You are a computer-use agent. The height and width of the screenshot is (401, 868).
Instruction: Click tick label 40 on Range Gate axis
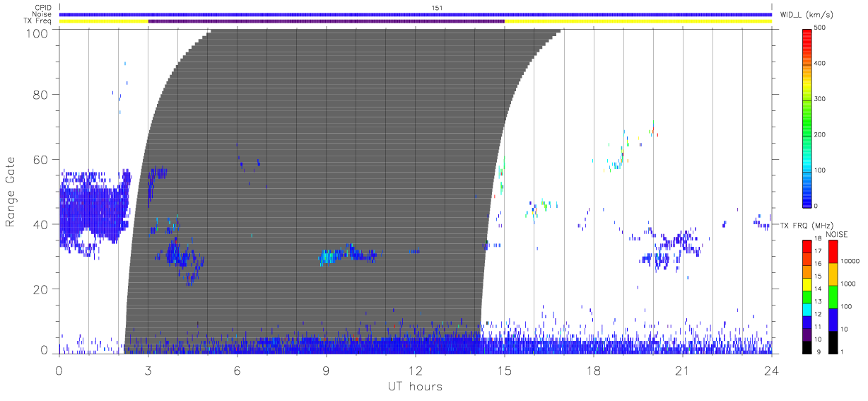click(x=40, y=224)
